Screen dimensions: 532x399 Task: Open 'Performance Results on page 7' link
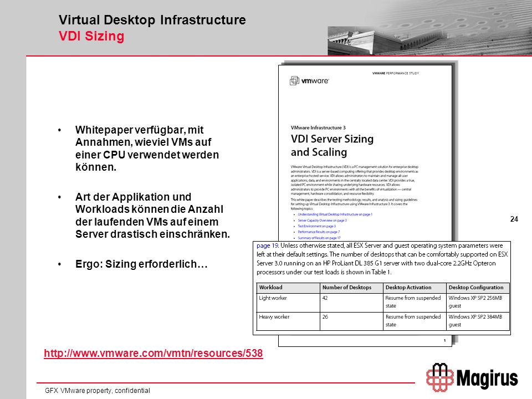pyautogui.click(x=319, y=232)
